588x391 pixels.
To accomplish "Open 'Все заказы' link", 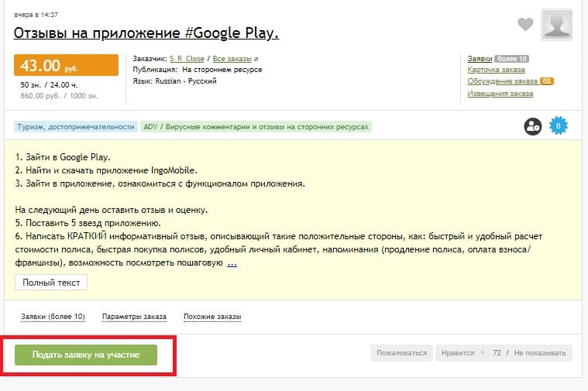I will (x=232, y=59).
